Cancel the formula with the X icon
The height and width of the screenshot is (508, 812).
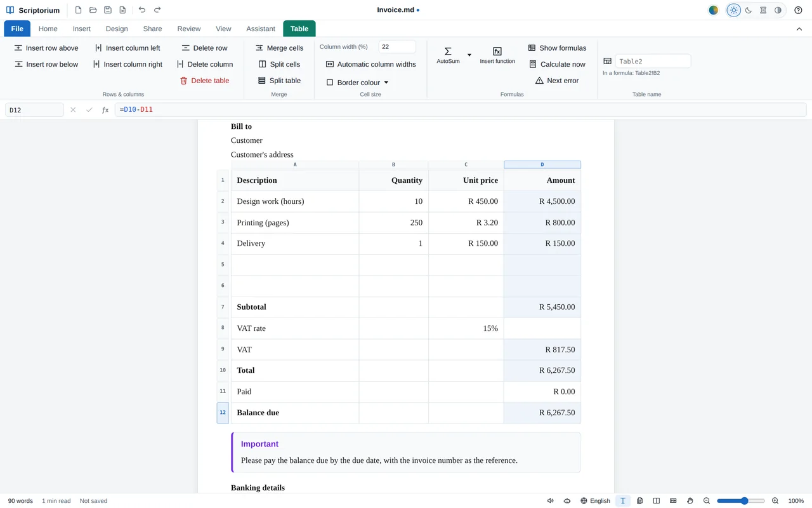point(73,110)
